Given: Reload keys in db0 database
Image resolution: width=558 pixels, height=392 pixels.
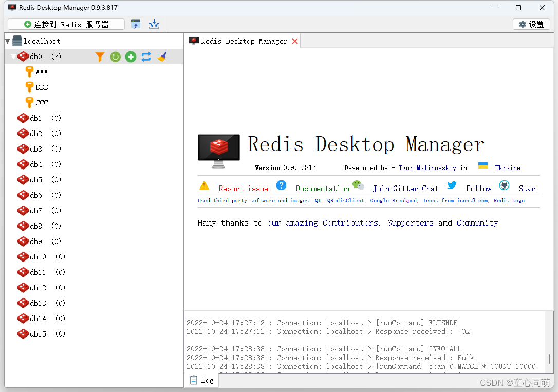Looking at the screenshot, I should coord(115,57).
